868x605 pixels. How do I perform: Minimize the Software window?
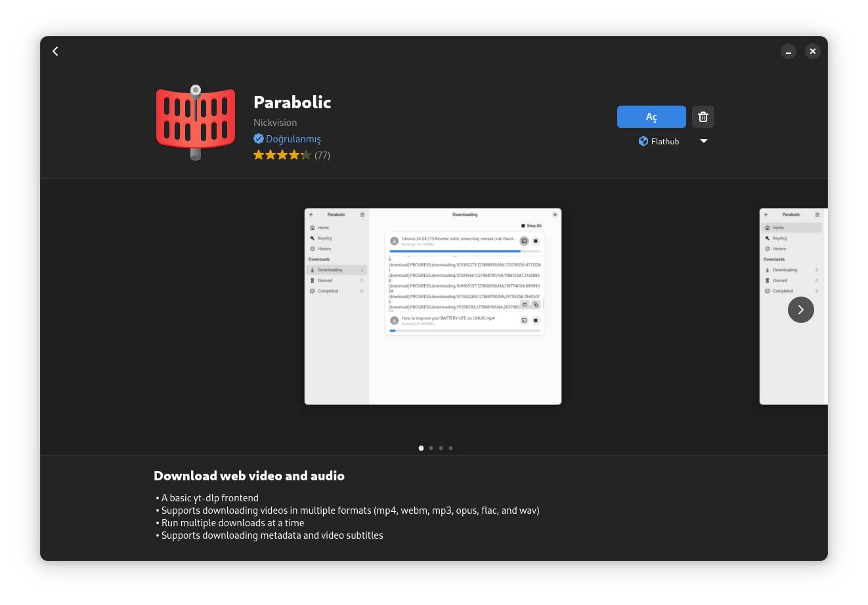coord(788,51)
